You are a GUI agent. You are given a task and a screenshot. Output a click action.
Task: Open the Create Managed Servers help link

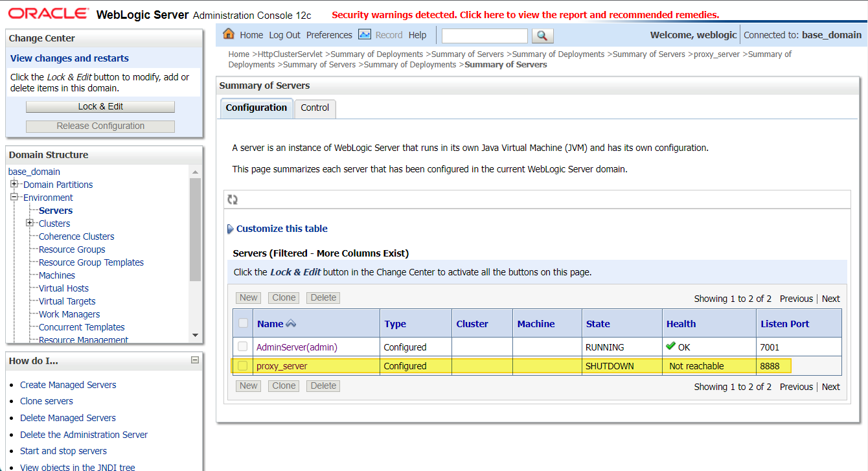click(x=67, y=385)
